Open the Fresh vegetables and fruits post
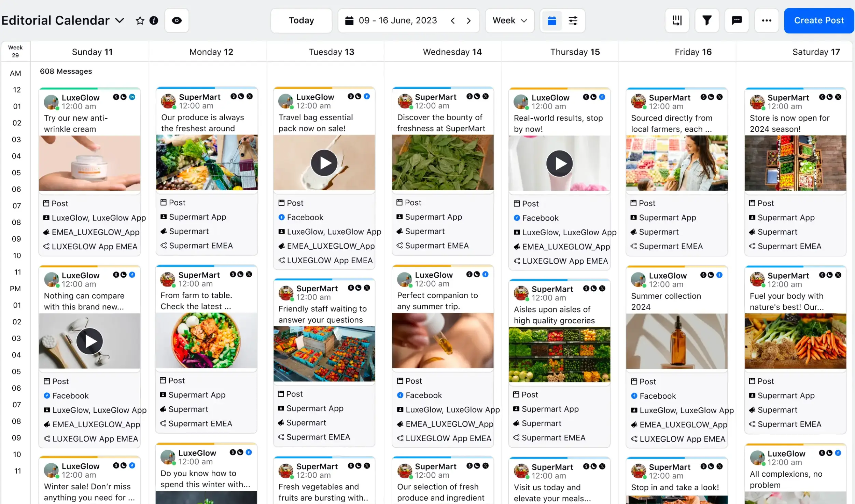 [x=324, y=480]
